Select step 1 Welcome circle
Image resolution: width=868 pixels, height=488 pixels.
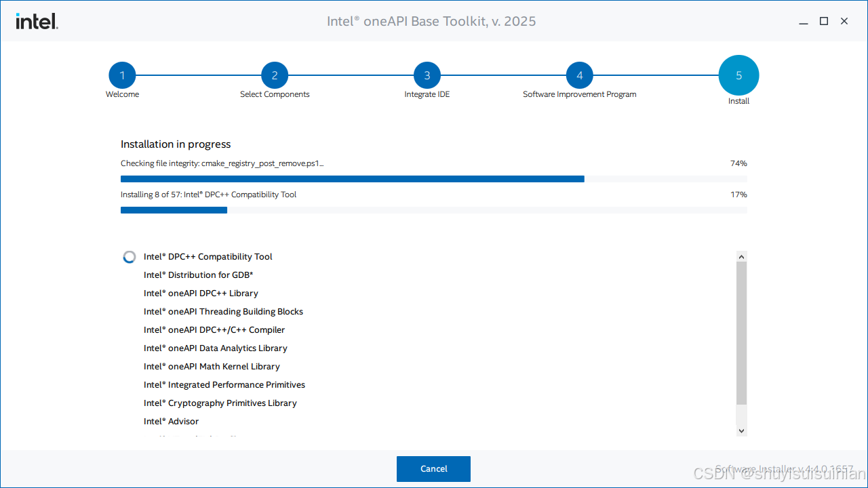click(122, 75)
